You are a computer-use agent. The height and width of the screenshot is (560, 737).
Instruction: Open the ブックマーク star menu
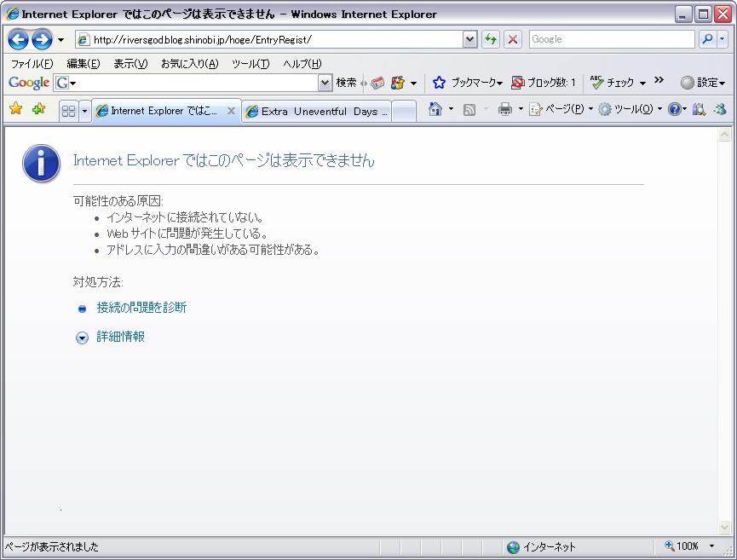coord(467,83)
